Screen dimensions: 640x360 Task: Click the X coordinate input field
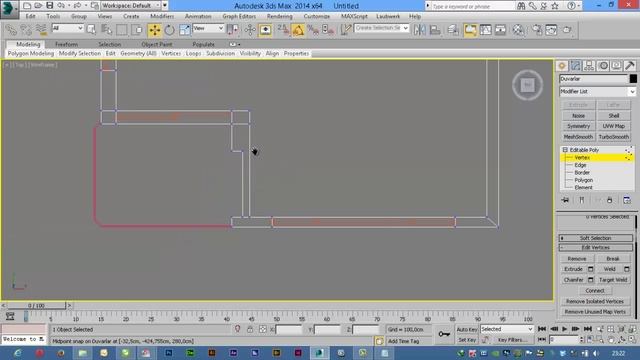click(289, 329)
